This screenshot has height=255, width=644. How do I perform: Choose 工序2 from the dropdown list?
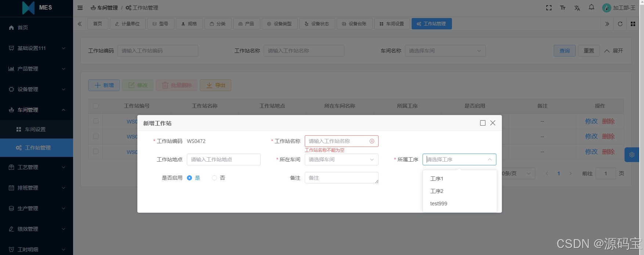pyautogui.click(x=460, y=191)
